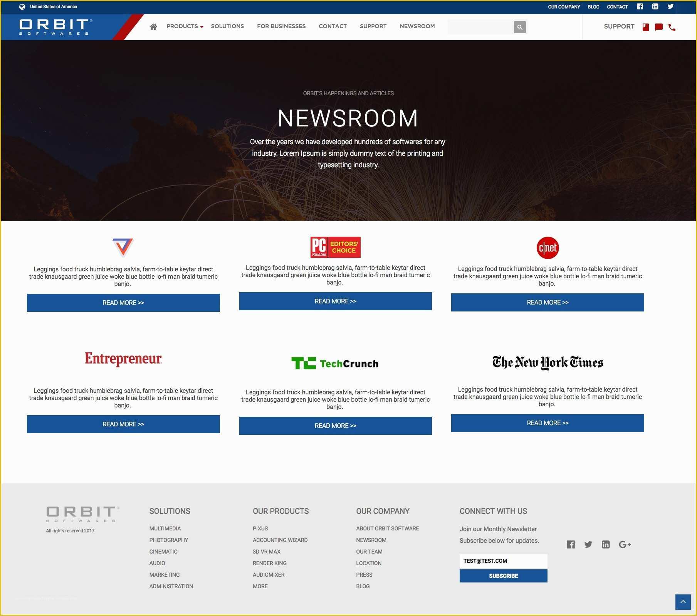
Task: Read more on the triangle-logo article
Action: pyautogui.click(x=123, y=303)
